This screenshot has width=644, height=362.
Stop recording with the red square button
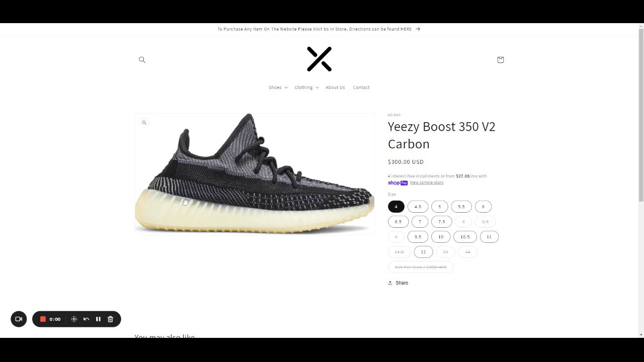[x=43, y=319]
